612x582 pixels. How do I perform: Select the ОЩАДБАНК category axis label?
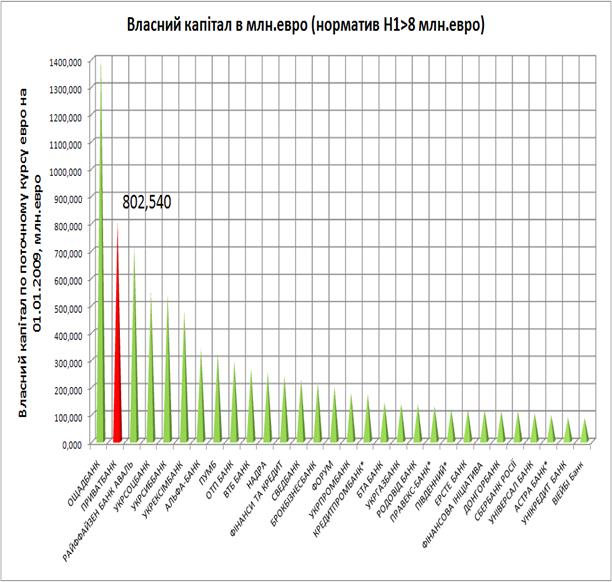(x=83, y=471)
